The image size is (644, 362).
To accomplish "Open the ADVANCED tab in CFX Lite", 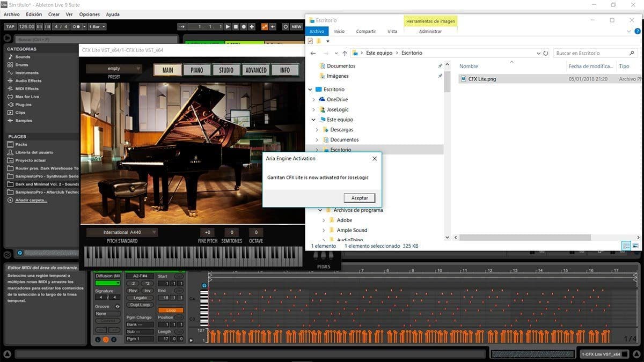I will [x=256, y=70].
